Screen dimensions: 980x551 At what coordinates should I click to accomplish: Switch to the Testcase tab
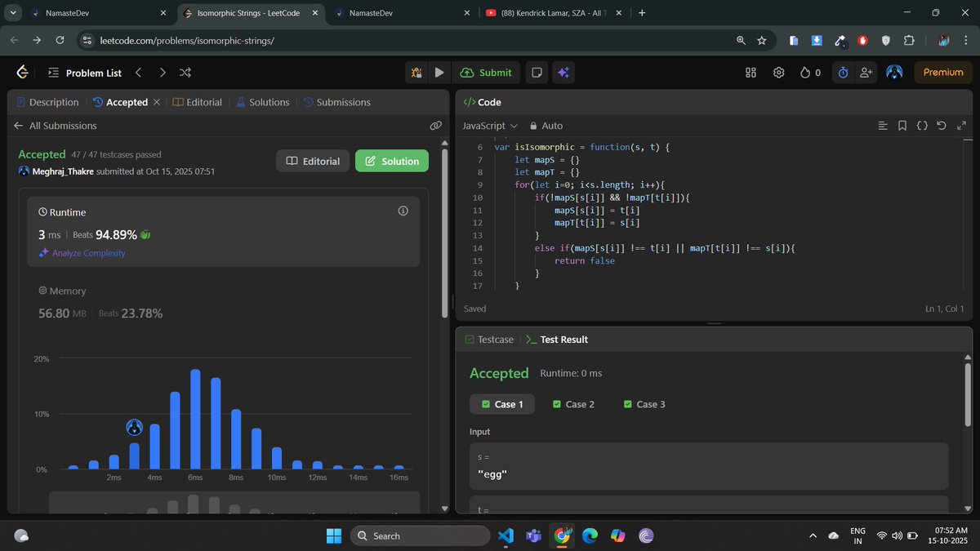click(489, 339)
